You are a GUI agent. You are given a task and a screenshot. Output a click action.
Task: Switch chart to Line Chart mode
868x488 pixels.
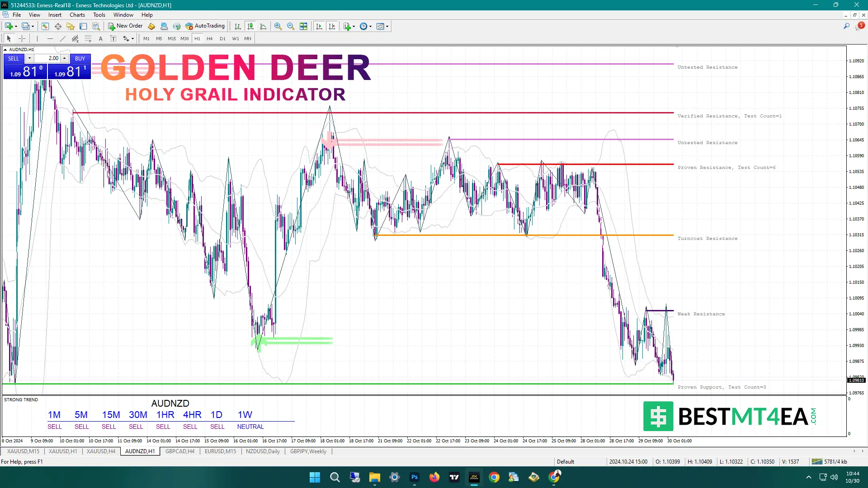[x=264, y=26]
